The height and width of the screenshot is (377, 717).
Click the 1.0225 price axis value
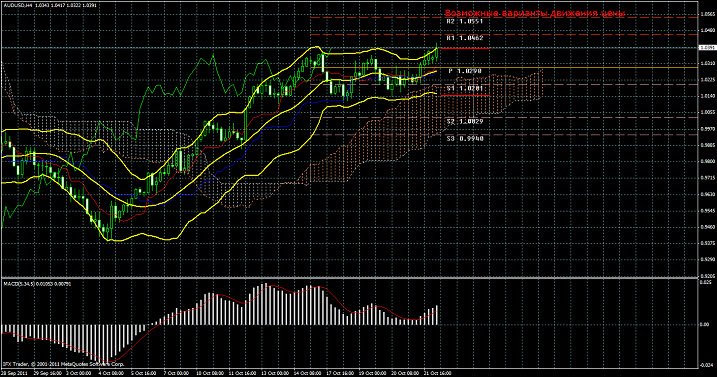[x=707, y=80]
